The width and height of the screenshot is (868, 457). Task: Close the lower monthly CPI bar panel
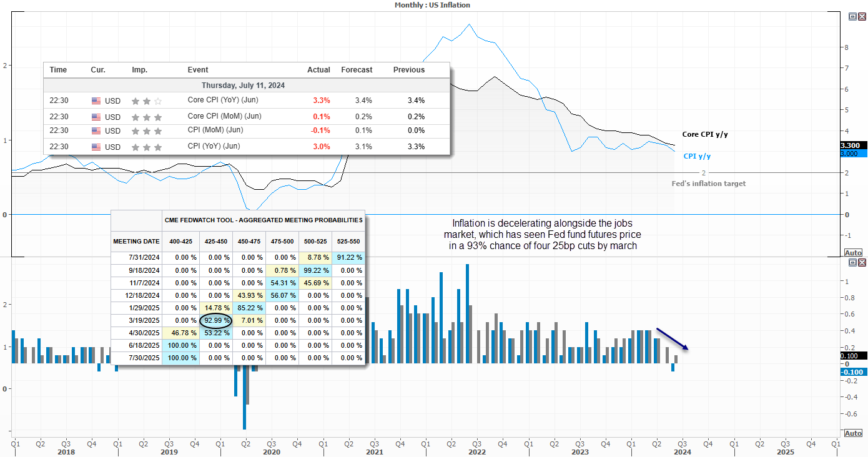(x=862, y=263)
